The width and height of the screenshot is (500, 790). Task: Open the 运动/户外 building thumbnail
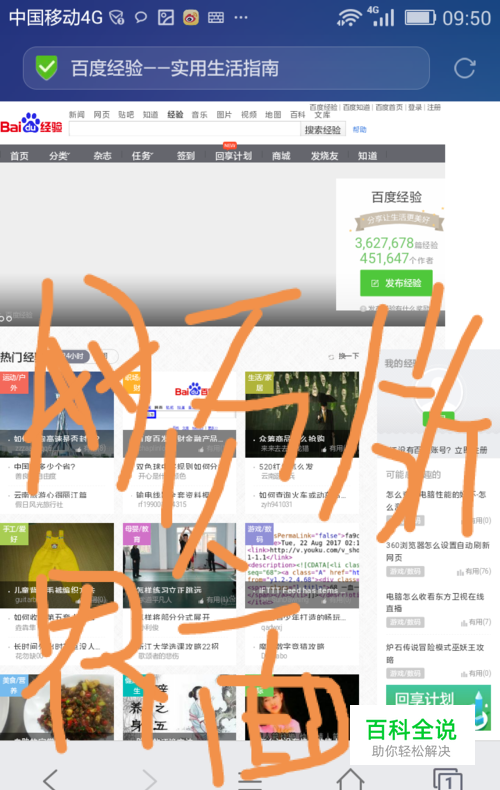point(57,415)
